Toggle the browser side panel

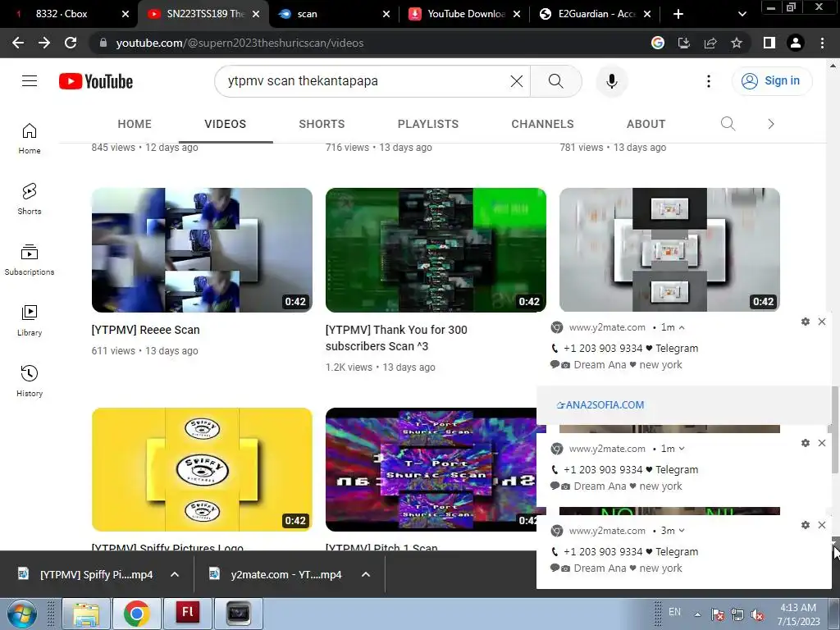[769, 43]
